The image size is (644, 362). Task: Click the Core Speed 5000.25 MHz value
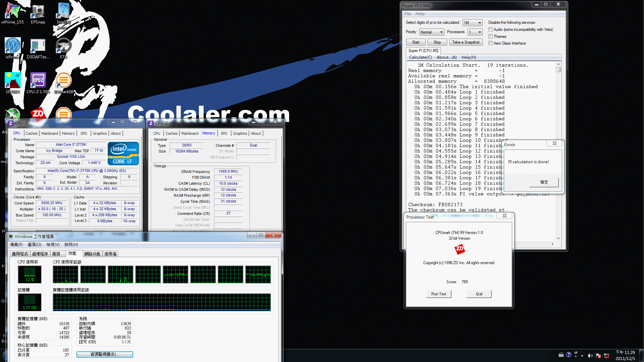(x=52, y=203)
